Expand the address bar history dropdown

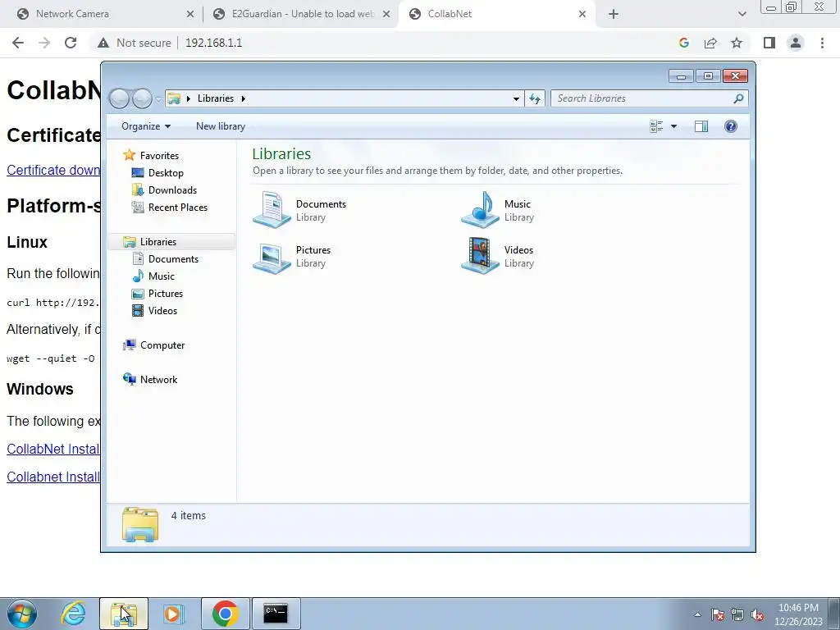pyautogui.click(x=516, y=98)
